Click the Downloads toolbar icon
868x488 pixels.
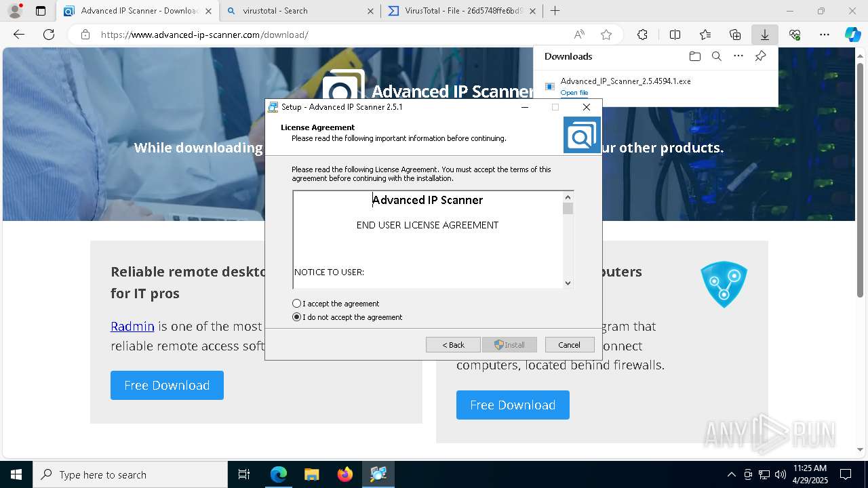pyautogui.click(x=765, y=35)
